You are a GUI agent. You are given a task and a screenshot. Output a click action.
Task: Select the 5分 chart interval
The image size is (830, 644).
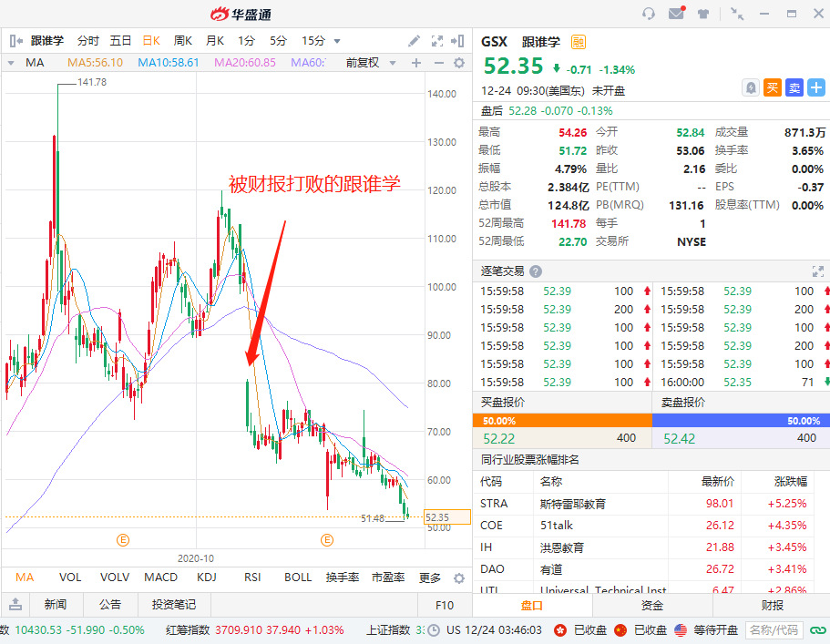278,41
